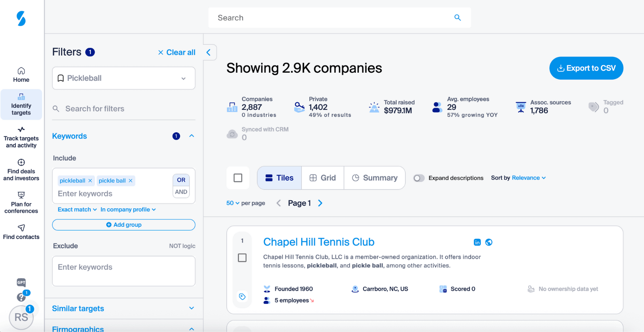Viewport: 644px width, 332px height.
Task: Collapse the Firmographics section
Action: click(x=192, y=329)
